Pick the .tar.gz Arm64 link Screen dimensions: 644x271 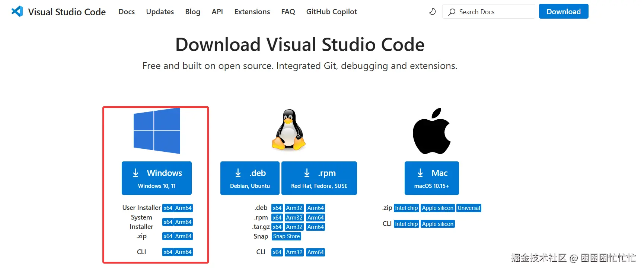(x=316, y=227)
